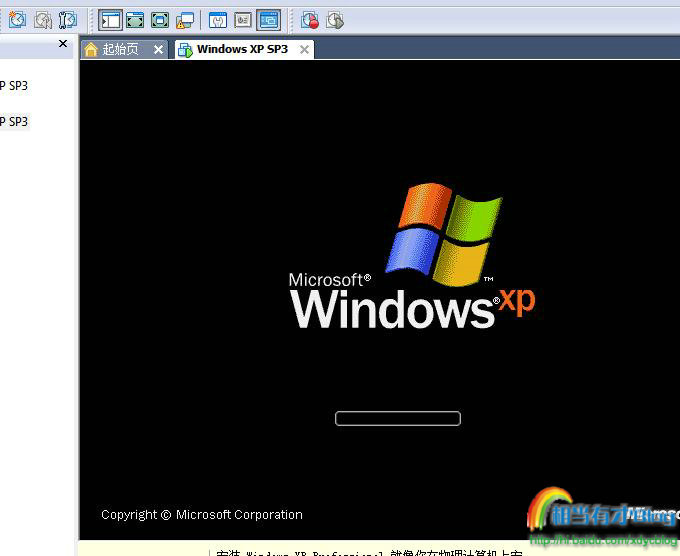This screenshot has height=556, width=680.
Task: Show the appliance view
Action: tap(243, 20)
